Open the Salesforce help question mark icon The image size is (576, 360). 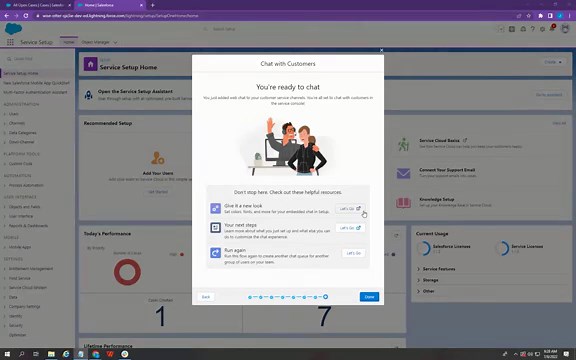532,29
